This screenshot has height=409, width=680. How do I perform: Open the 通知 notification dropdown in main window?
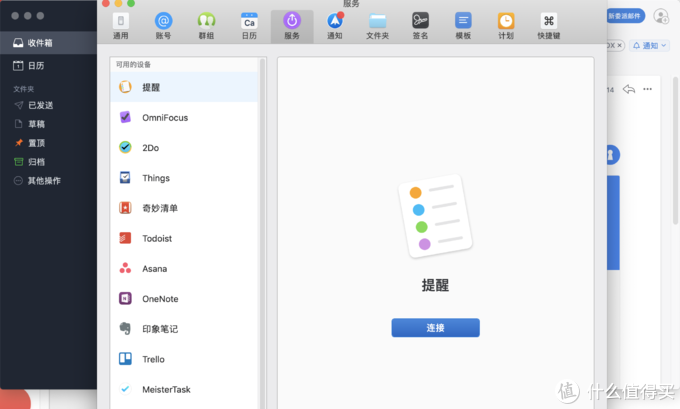(650, 46)
